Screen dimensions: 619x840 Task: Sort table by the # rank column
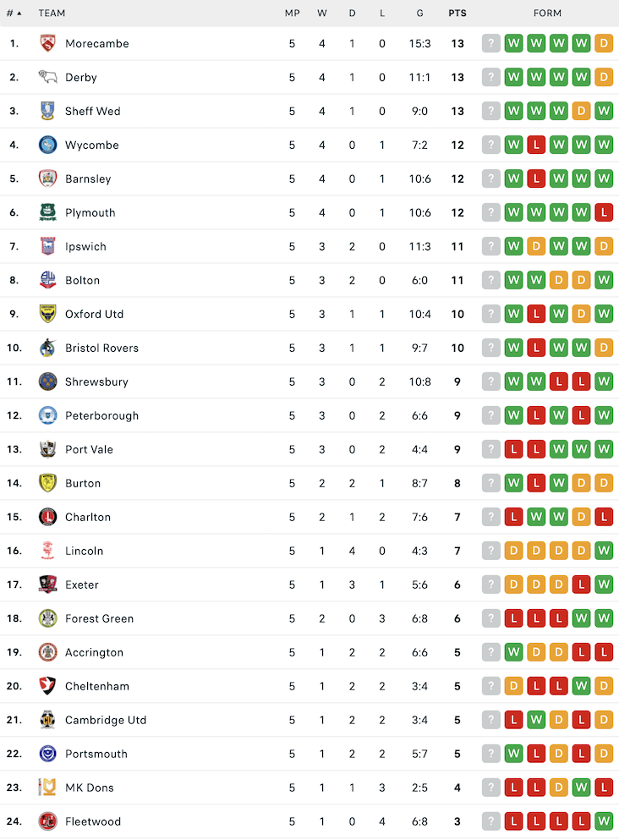tap(14, 13)
